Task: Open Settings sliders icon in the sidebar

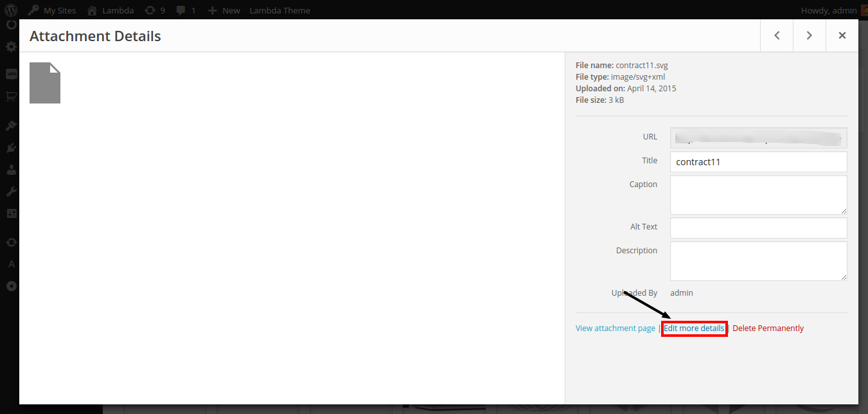Action: (x=11, y=213)
